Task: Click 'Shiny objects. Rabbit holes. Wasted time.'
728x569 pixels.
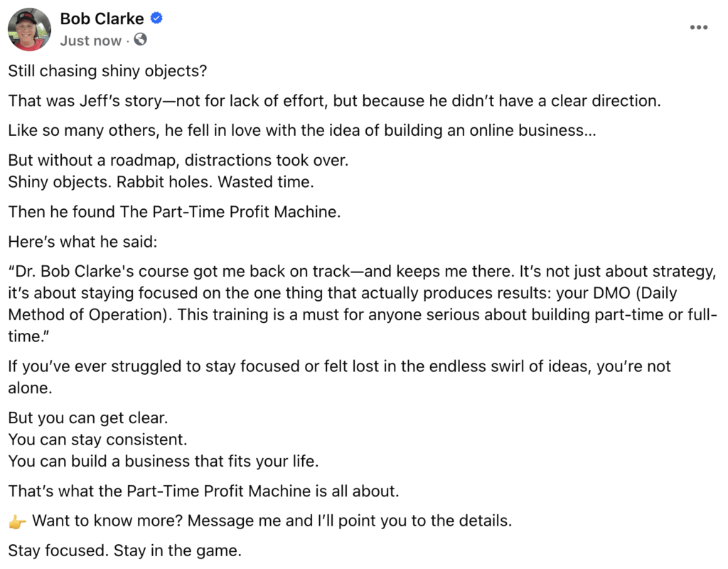Action: pyautogui.click(x=161, y=182)
